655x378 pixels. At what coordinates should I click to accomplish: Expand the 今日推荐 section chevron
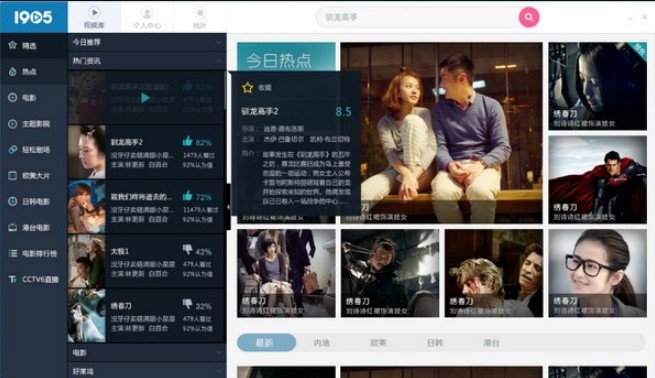pyautogui.click(x=219, y=42)
